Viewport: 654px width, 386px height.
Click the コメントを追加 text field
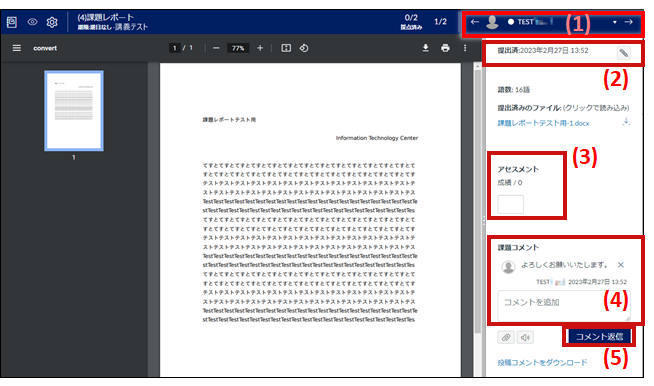[563, 305]
